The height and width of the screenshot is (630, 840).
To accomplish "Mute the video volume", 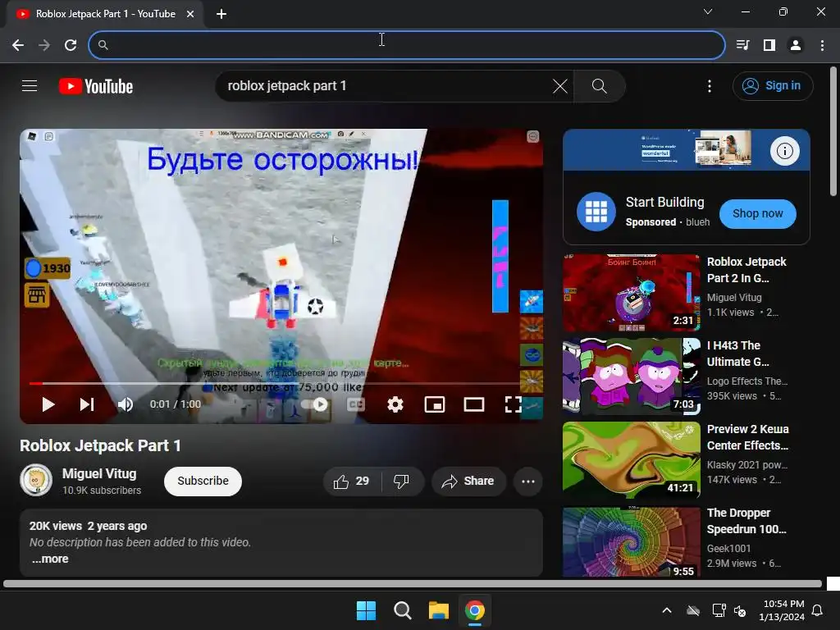I will point(126,404).
